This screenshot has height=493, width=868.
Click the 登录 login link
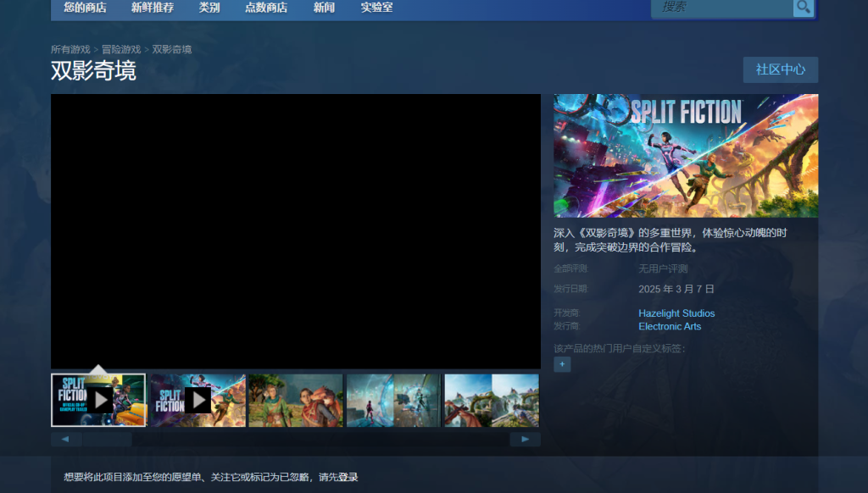(348, 477)
